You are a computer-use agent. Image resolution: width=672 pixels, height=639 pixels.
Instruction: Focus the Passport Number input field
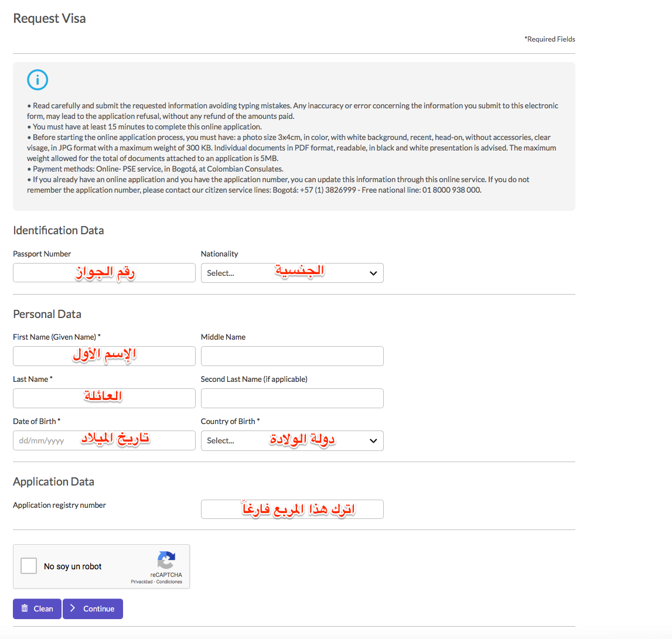104,273
